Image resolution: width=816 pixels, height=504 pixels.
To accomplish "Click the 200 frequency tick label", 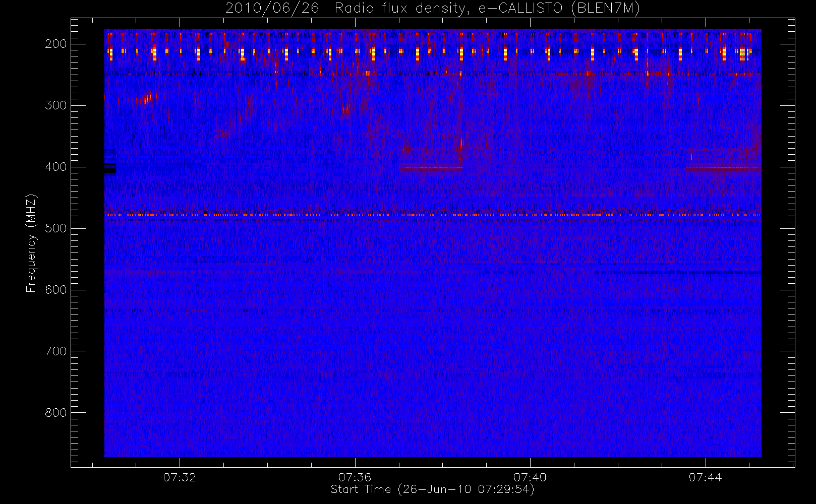I will tap(56, 44).
